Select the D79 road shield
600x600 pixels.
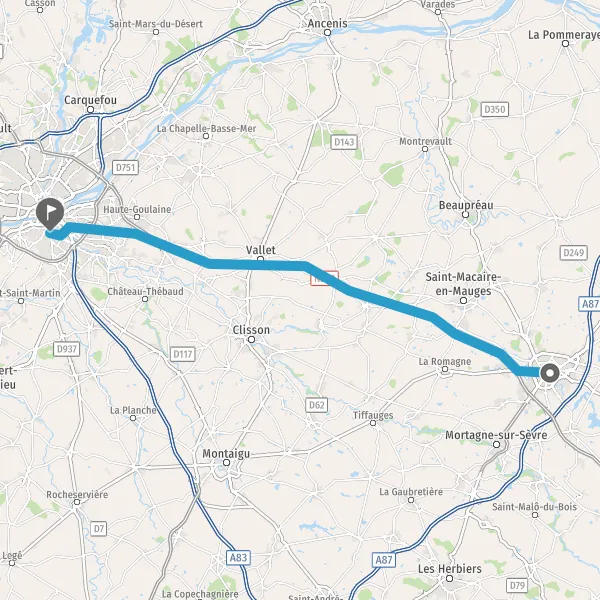[x=517, y=585]
